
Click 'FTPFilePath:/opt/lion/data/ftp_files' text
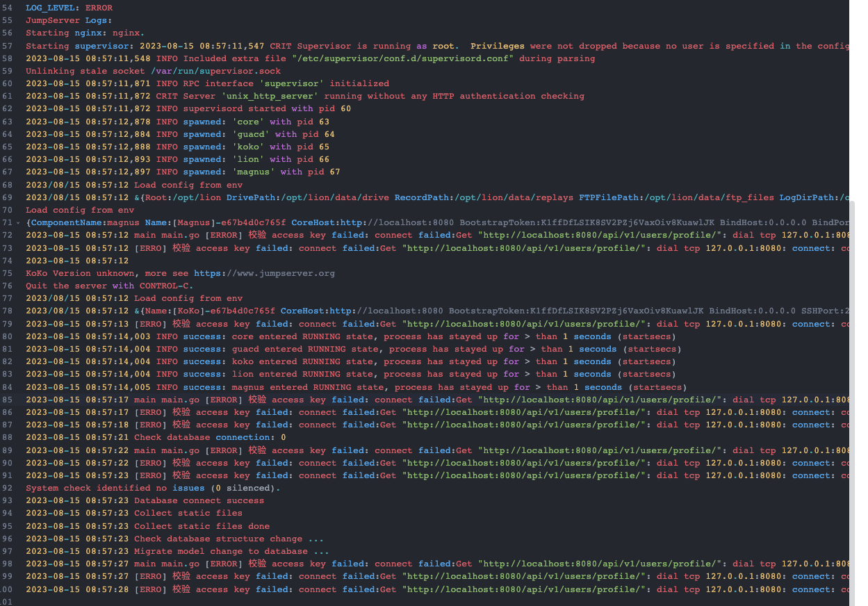pos(676,197)
